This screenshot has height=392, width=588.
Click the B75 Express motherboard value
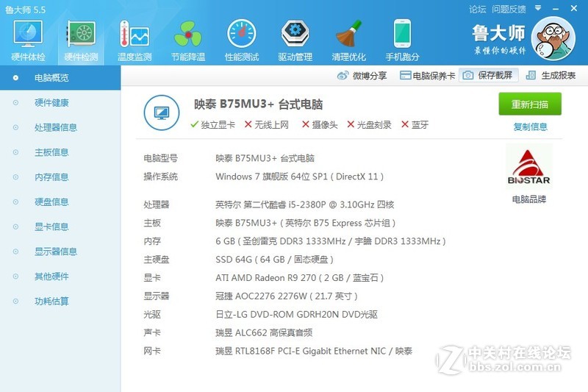tap(305, 223)
